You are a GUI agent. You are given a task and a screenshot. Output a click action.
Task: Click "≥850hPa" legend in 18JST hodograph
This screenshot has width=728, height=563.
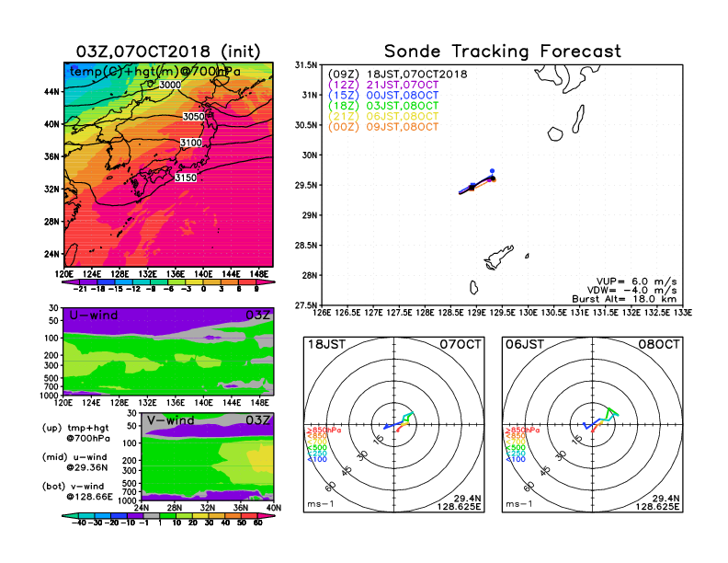pyautogui.click(x=324, y=431)
